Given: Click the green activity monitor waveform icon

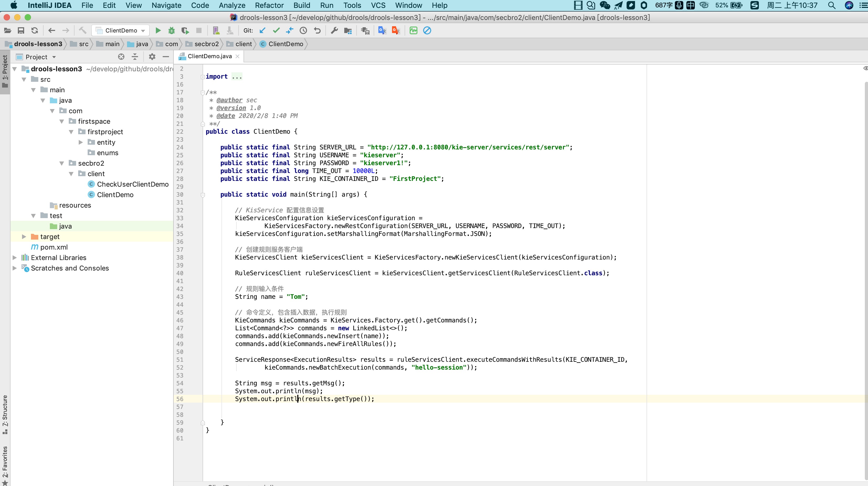Looking at the screenshot, I should pyautogui.click(x=413, y=31).
